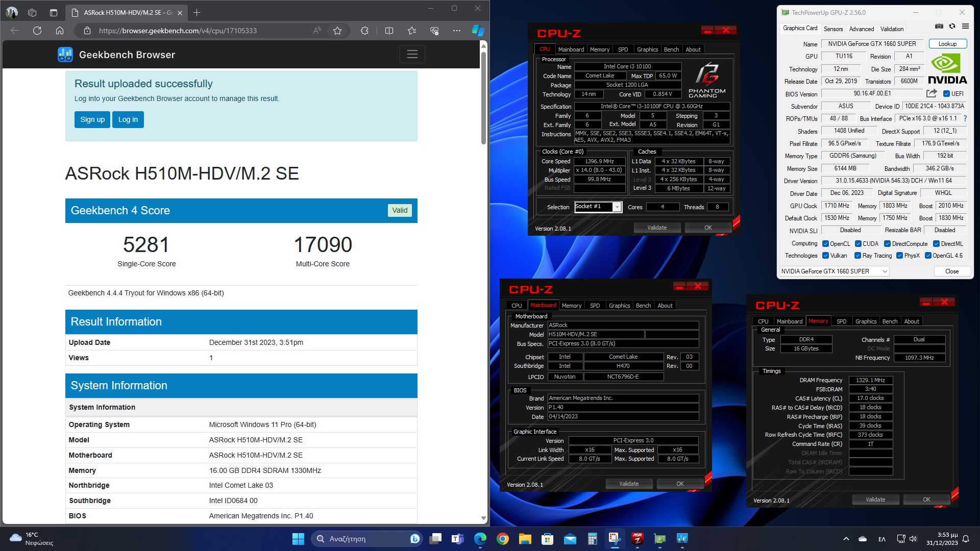The image size is (980, 551).
Task: Toggle the Ray Tracing checkbox
Action: coord(857,256)
